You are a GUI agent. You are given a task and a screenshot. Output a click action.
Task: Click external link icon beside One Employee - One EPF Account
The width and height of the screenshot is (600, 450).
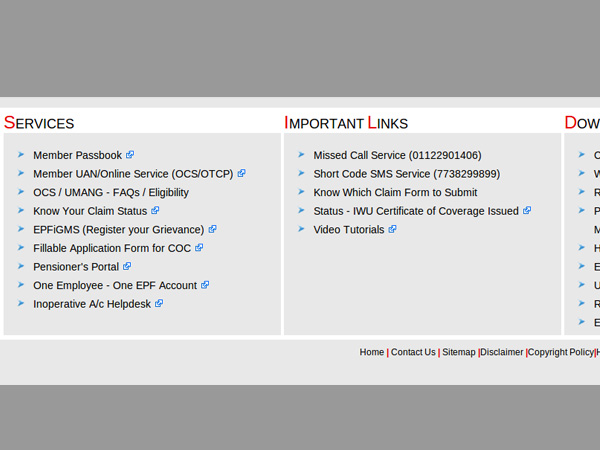coord(205,285)
